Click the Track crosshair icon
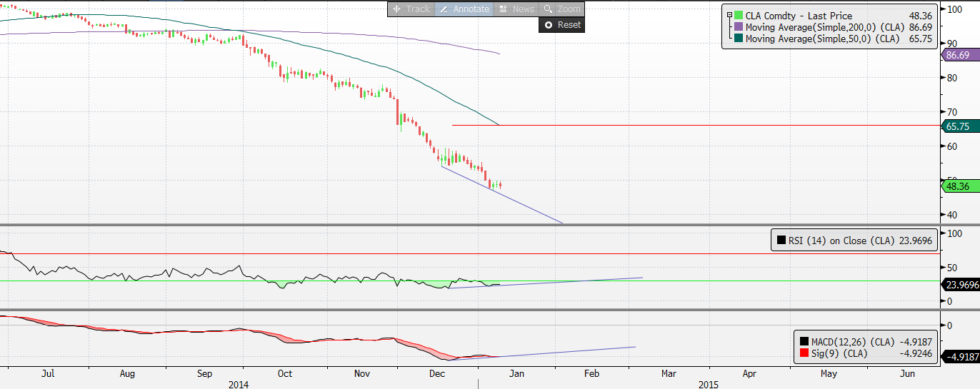The height and width of the screenshot is (389, 980). point(396,9)
